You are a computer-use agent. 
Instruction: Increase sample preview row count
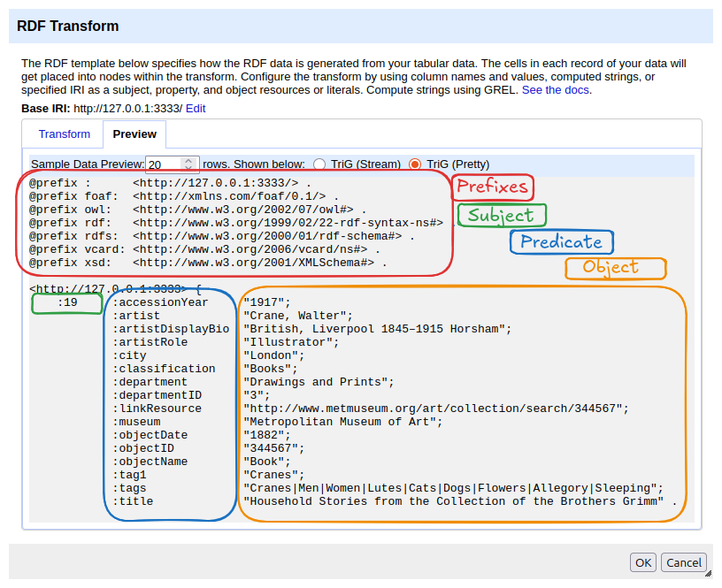(x=188, y=161)
